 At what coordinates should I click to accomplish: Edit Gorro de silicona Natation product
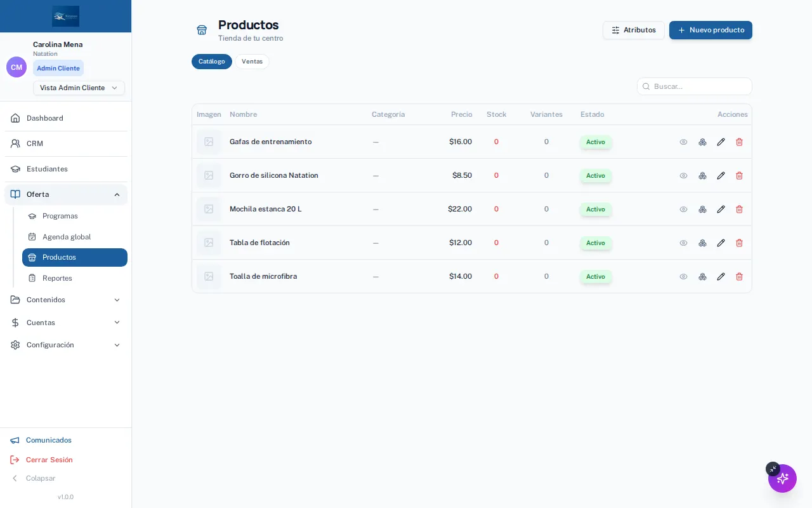point(721,175)
